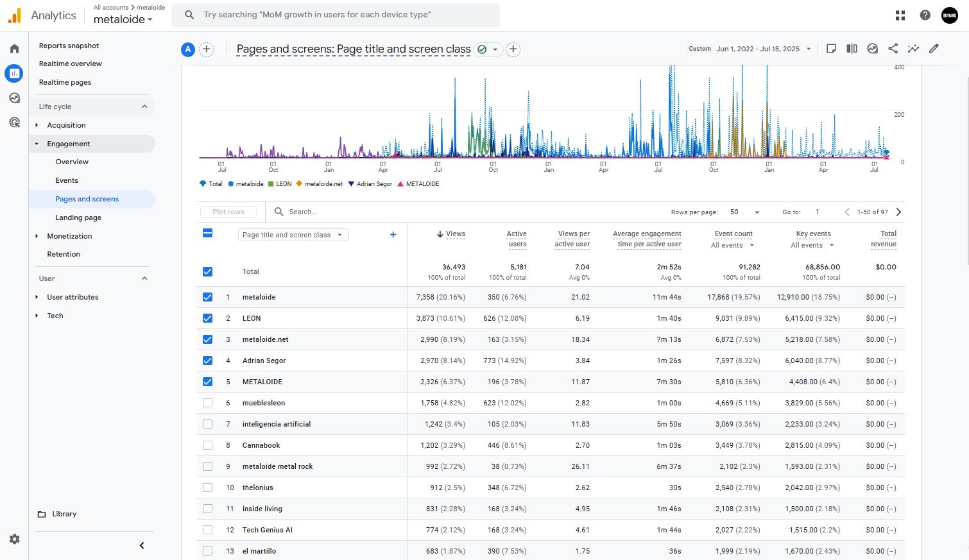Open Admin settings gear icon
Image resolution: width=969 pixels, height=560 pixels.
(x=14, y=539)
